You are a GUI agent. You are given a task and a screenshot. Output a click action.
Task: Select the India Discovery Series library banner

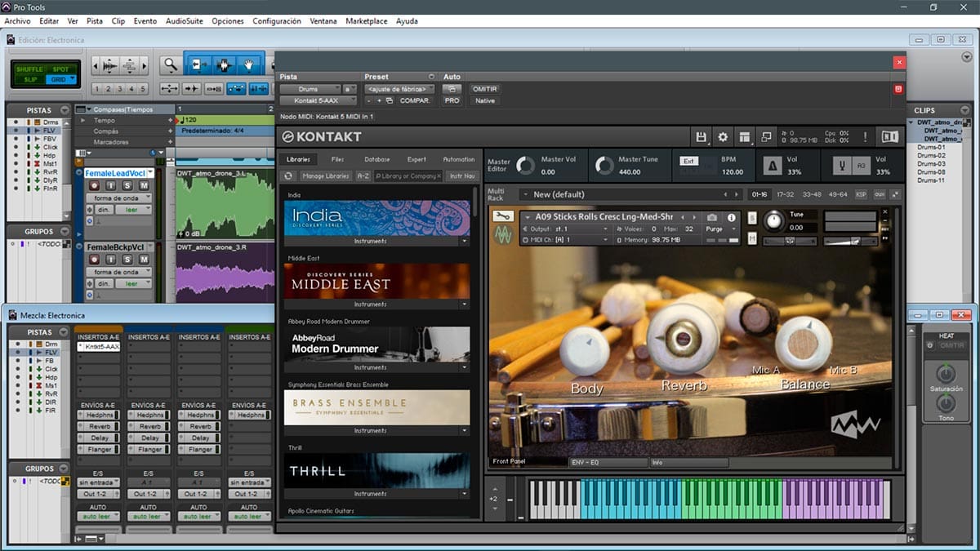tap(376, 218)
